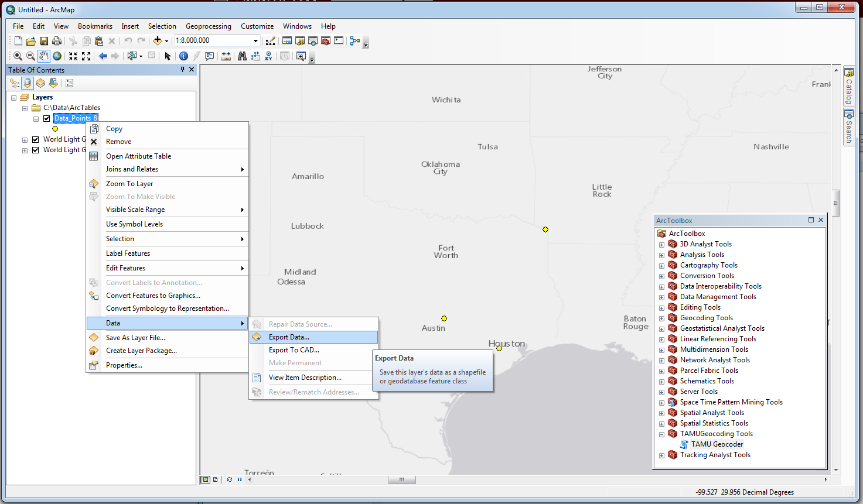Viewport: 863px width, 504px height.
Task: Collapse the TAMUGeocoding Tools toolbox
Action: coord(661,434)
